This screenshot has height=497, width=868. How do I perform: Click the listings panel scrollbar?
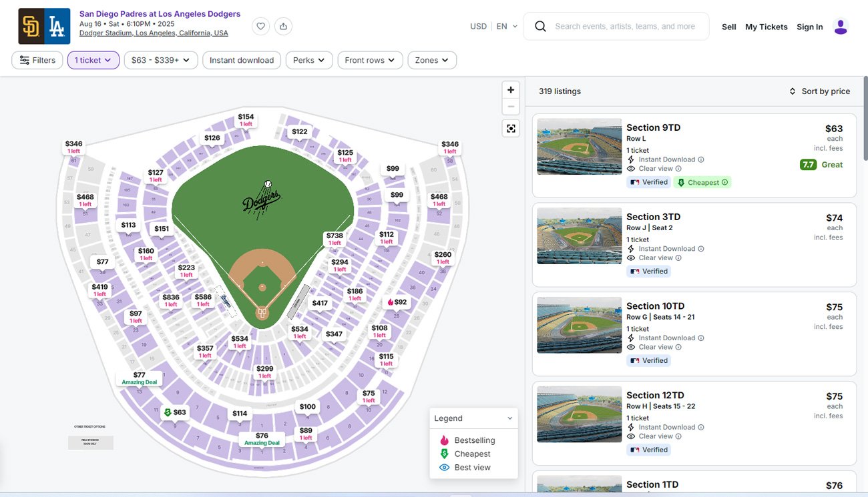[865, 120]
